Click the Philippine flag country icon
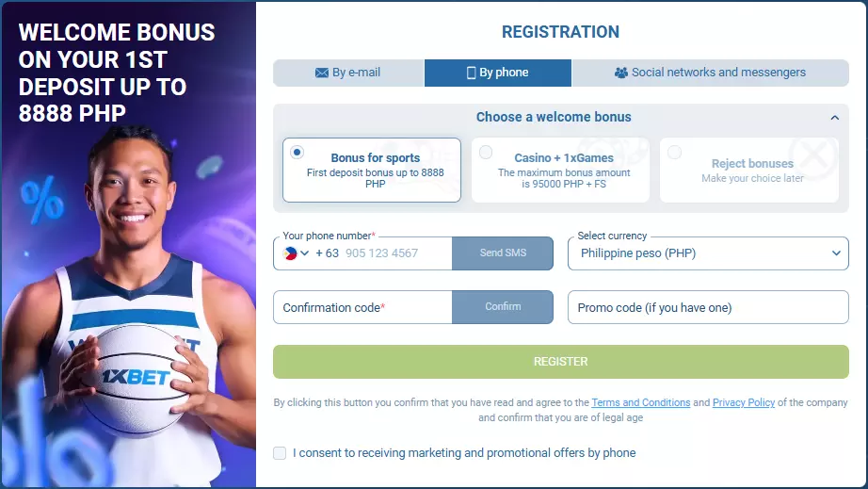 pyautogui.click(x=290, y=253)
